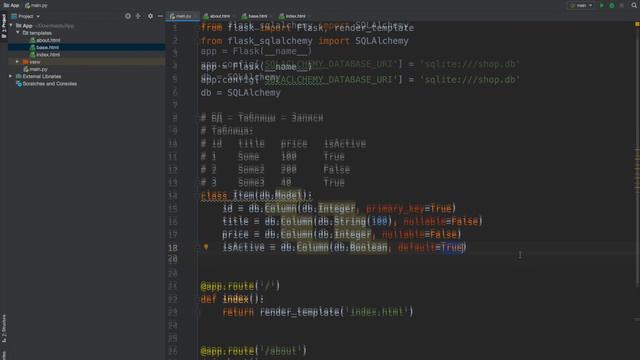The image size is (640, 360).
Task: Open the Project view dropdown
Action: pyautogui.click(x=26, y=16)
